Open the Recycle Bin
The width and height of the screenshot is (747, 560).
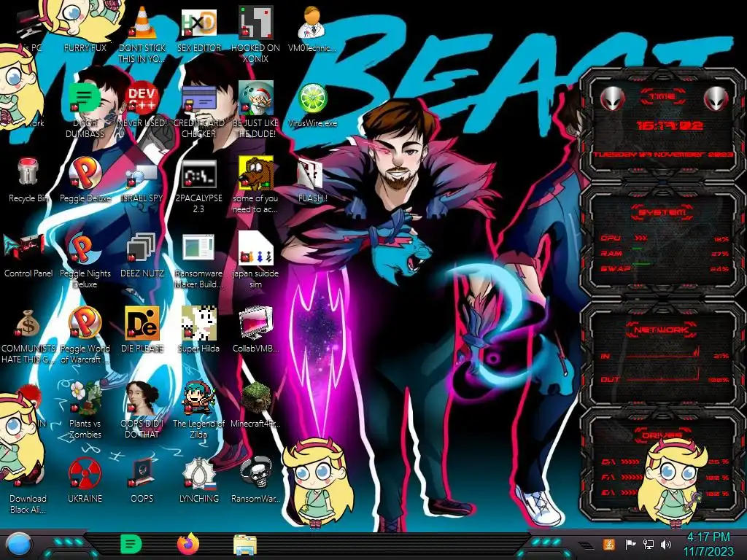point(28,171)
